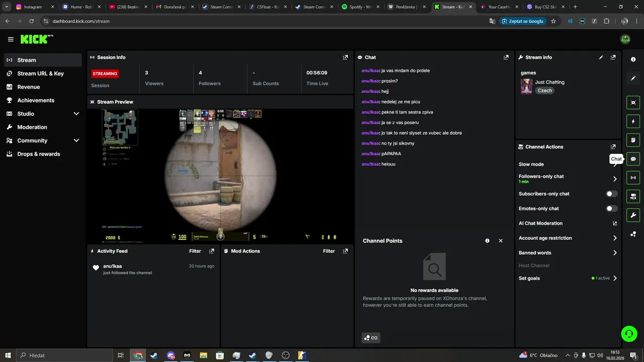Click the Host Channel option
Viewport: 644px width, 362px height.
click(534, 265)
